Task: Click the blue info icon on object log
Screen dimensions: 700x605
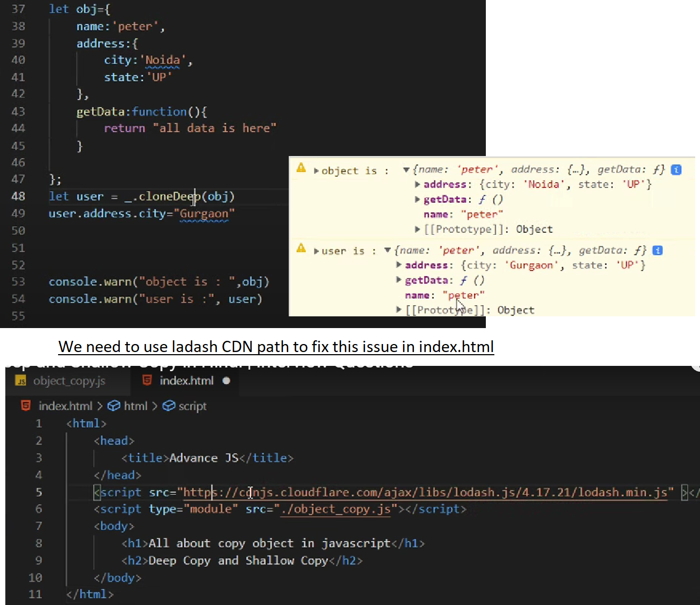Action: [676, 170]
